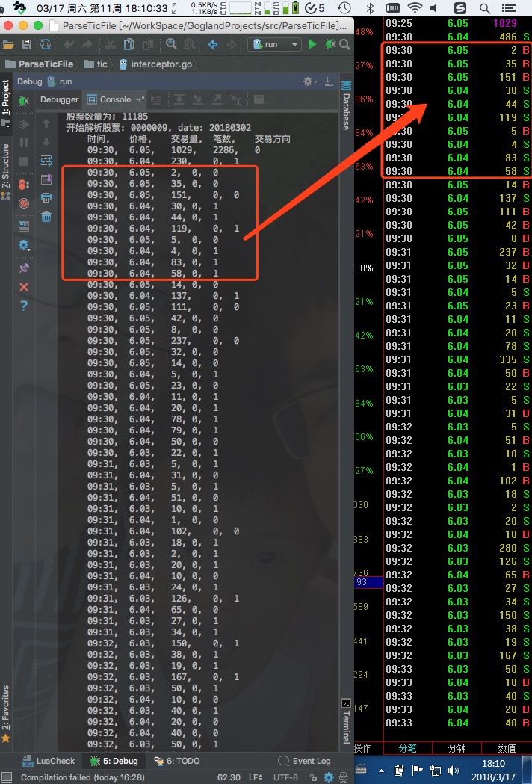Open the Event Log
The width and height of the screenshot is (532, 784).
coord(305,761)
